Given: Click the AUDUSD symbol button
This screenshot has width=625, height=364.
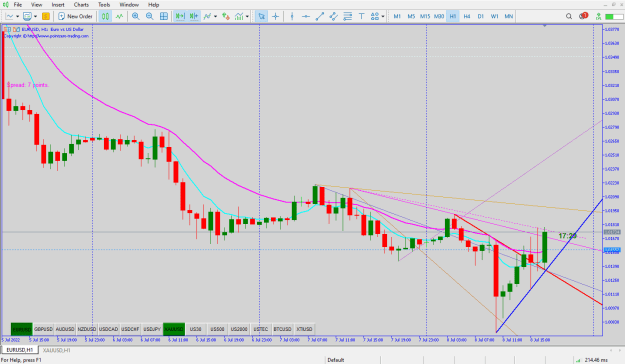Looking at the screenshot, I should click(x=65, y=329).
